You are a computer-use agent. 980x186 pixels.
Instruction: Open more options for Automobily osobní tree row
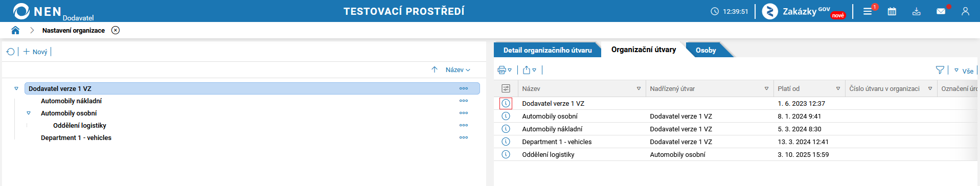tap(464, 113)
